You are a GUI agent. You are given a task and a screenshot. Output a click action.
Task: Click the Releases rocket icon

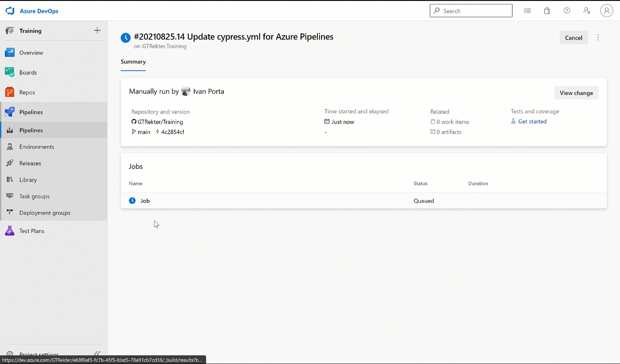point(10,163)
